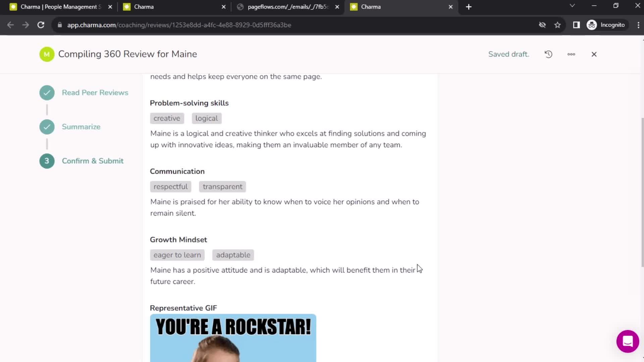Click the creative tag
The height and width of the screenshot is (362, 644).
point(167,118)
